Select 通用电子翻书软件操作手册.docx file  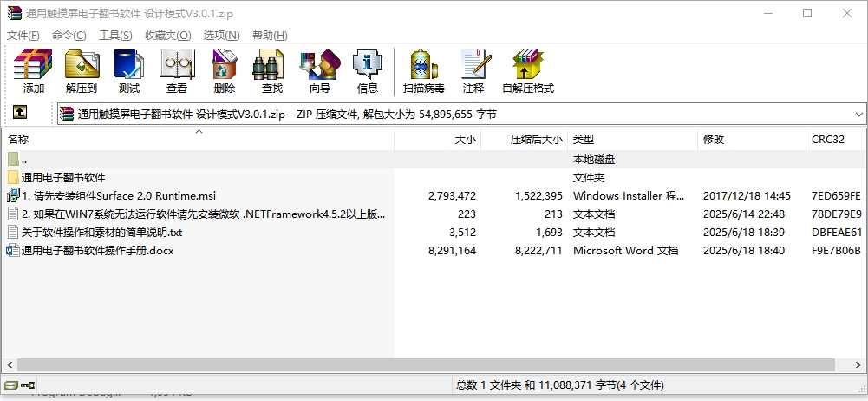[98, 250]
